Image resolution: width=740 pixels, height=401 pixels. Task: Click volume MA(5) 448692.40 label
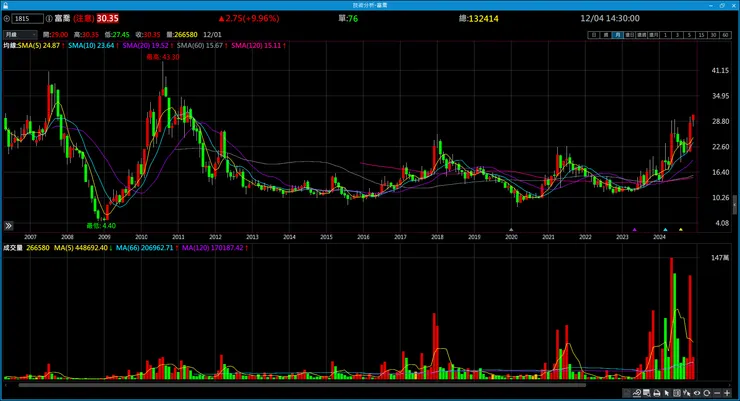(x=81, y=248)
